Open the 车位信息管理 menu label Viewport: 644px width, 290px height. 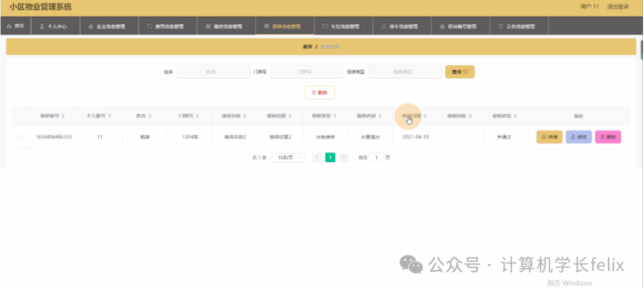click(x=345, y=26)
